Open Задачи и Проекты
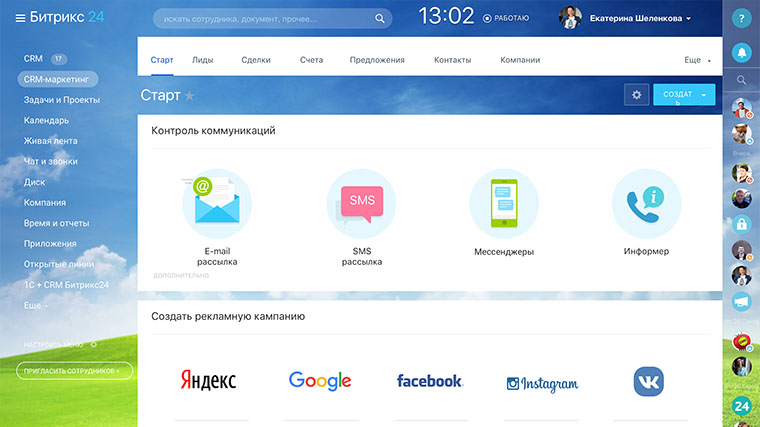 pos(62,100)
